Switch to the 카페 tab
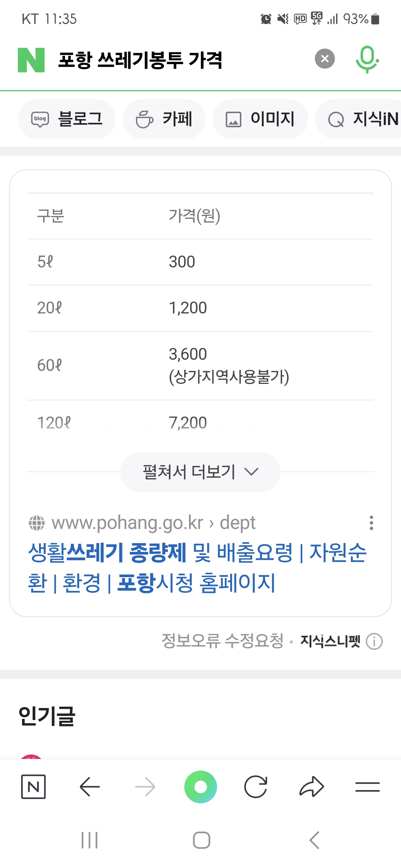Image resolution: width=401 pixels, height=868 pixels. coord(164,119)
